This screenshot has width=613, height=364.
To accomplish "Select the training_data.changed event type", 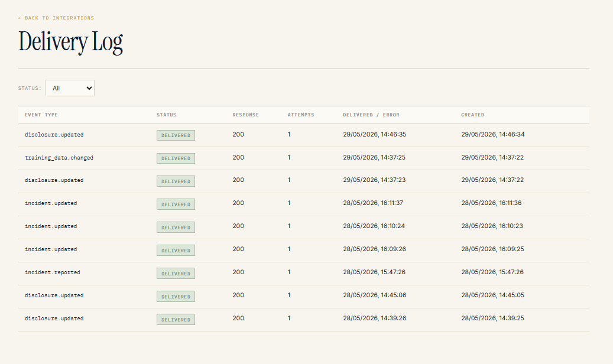I will click(59, 158).
